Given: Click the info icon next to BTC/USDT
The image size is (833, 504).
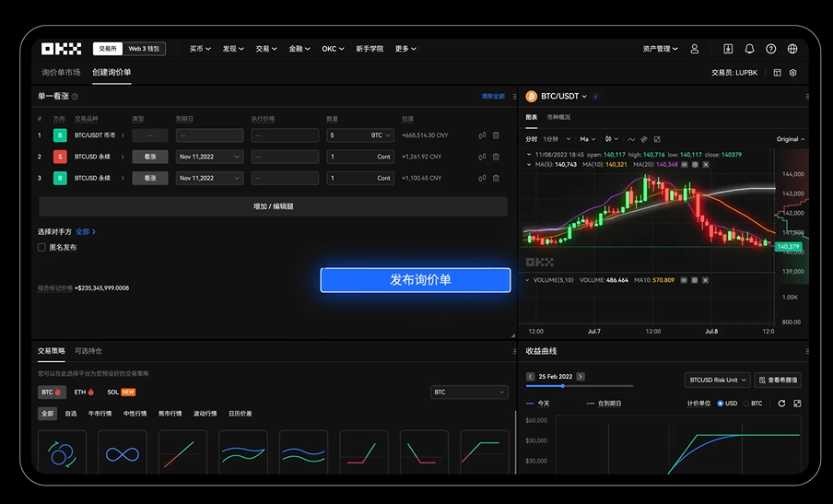Looking at the screenshot, I should (595, 97).
